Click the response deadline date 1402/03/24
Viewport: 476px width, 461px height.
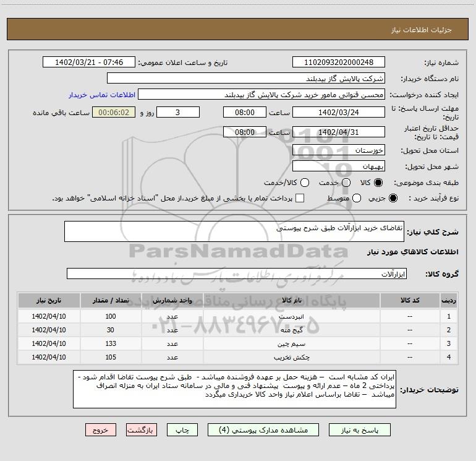[339, 112]
